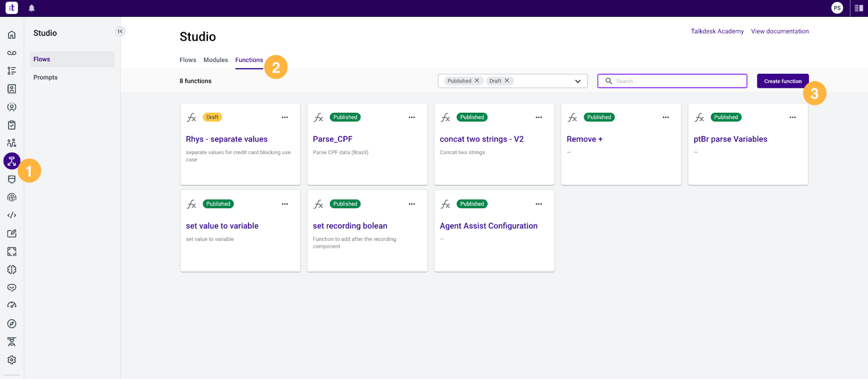This screenshot has width=868, height=379.
Task: Click the '8 functions' count text
Action: 195,81
